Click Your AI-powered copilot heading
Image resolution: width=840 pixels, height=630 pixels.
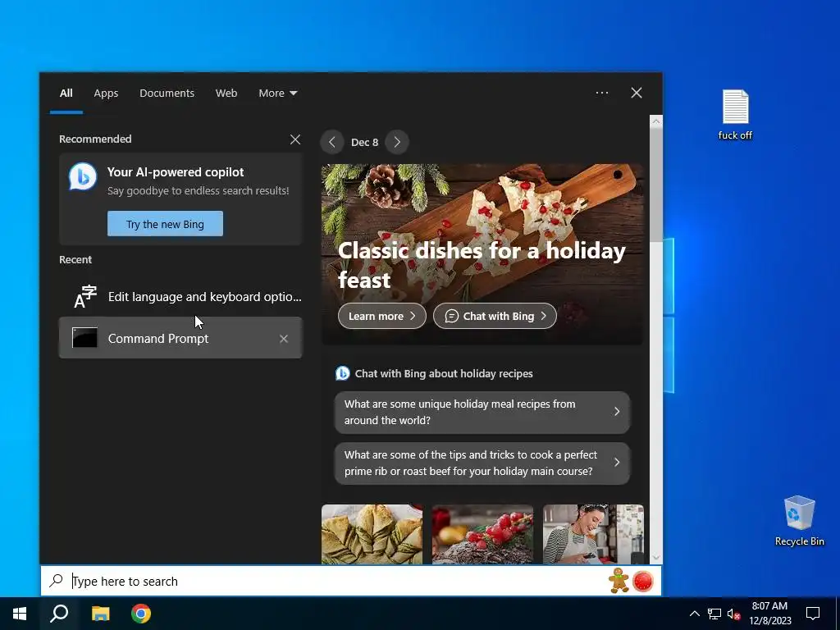click(x=176, y=172)
